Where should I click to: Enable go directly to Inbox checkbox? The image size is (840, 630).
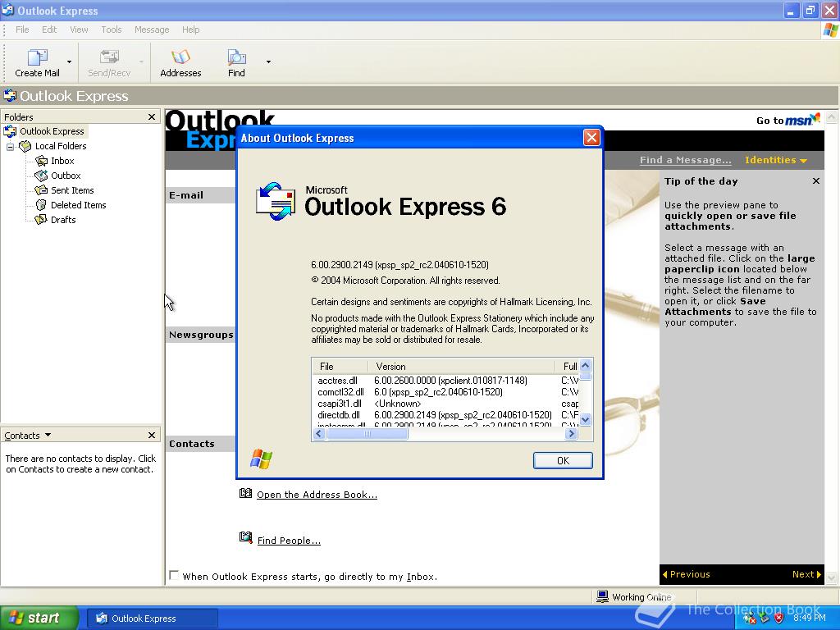click(x=174, y=575)
